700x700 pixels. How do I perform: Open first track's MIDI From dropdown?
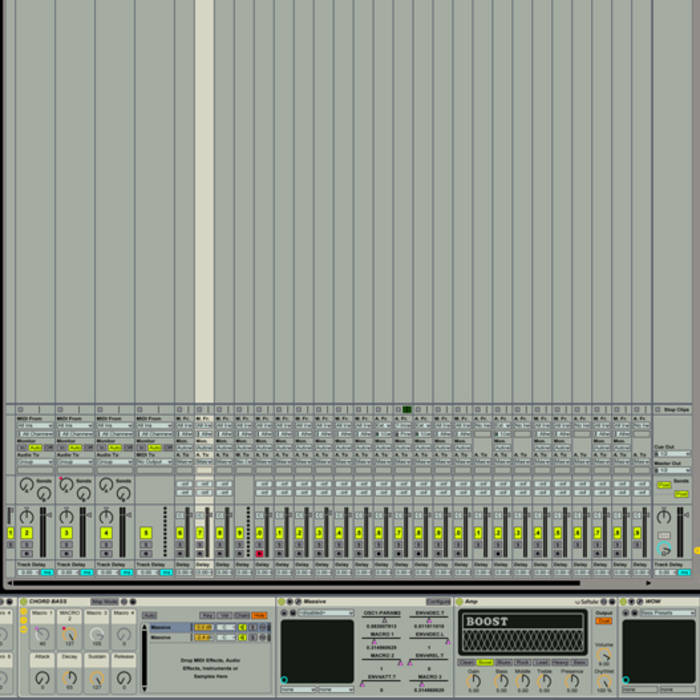33,426
